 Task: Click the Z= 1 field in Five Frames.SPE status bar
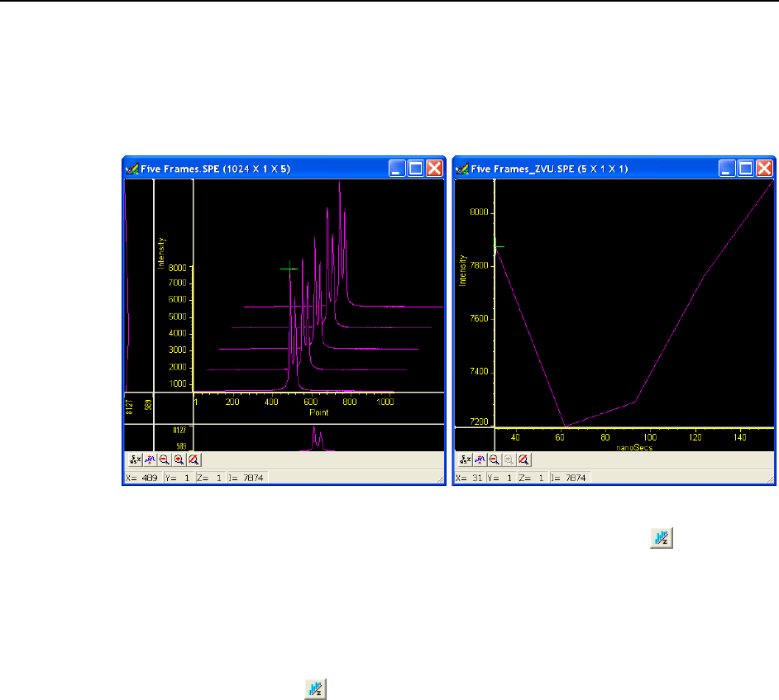(210, 478)
